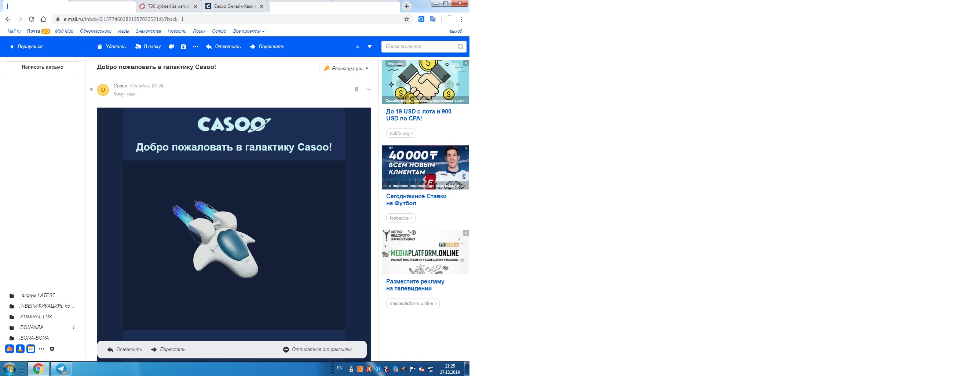Click the magnifier icon in mail search
Image resolution: width=980 pixels, height=376 pixels.
coord(460,47)
